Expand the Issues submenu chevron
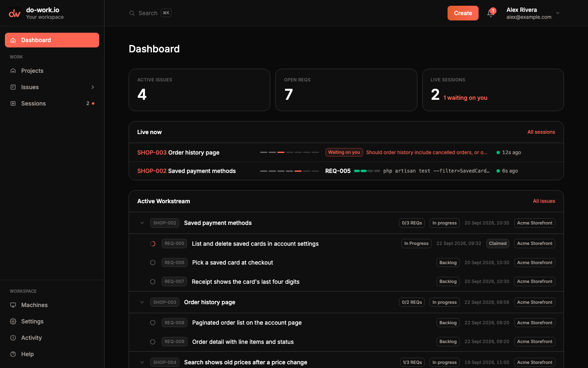The image size is (588, 368). tap(93, 87)
